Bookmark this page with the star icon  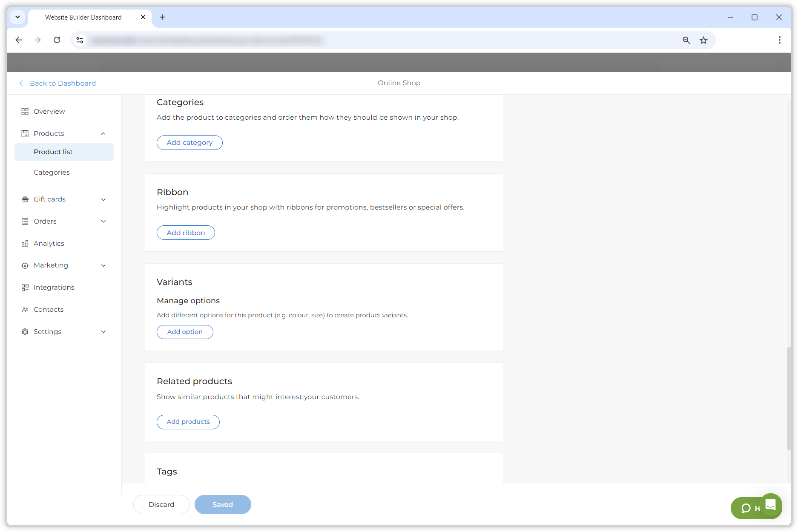tap(703, 40)
